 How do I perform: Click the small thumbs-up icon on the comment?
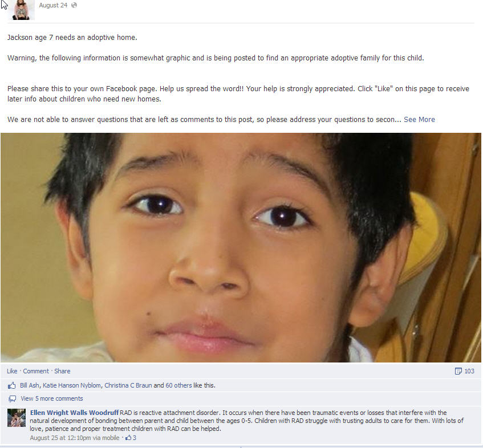[x=128, y=438]
